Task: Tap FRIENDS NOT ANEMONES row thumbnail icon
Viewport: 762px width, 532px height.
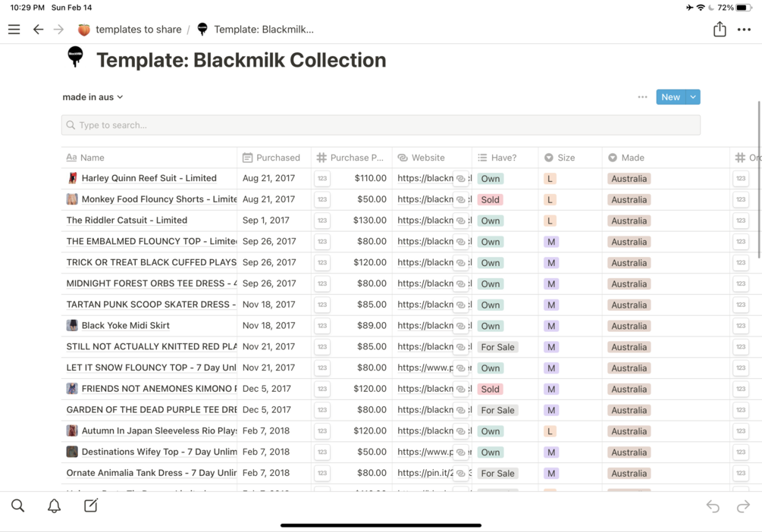Action: [72, 388]
